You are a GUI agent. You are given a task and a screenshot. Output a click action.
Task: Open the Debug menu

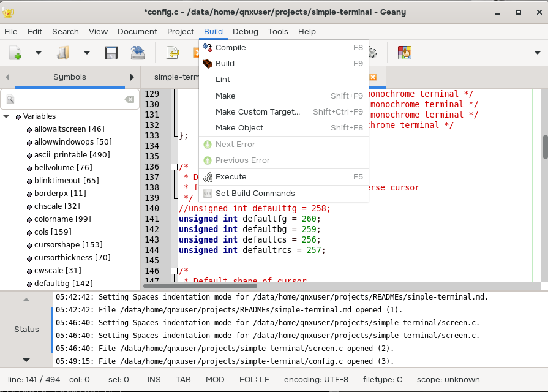(x=245, y=32)
